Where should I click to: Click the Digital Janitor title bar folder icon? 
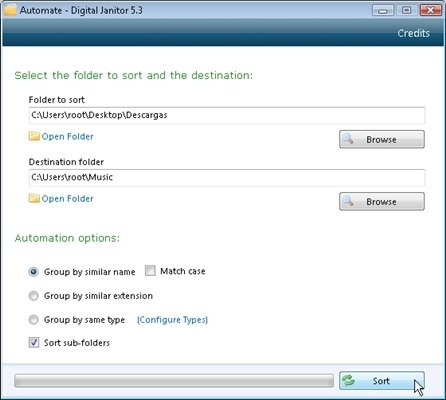coord(10,10)
